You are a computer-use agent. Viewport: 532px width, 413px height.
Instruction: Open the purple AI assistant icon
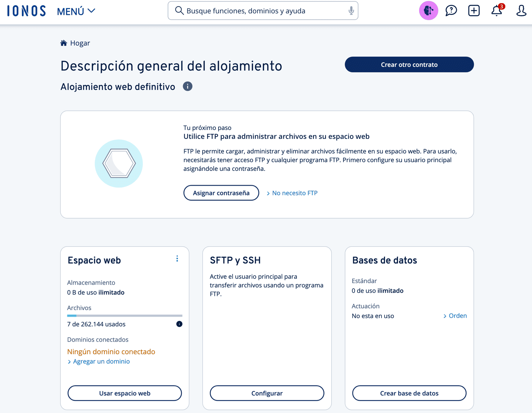point(428,11)
